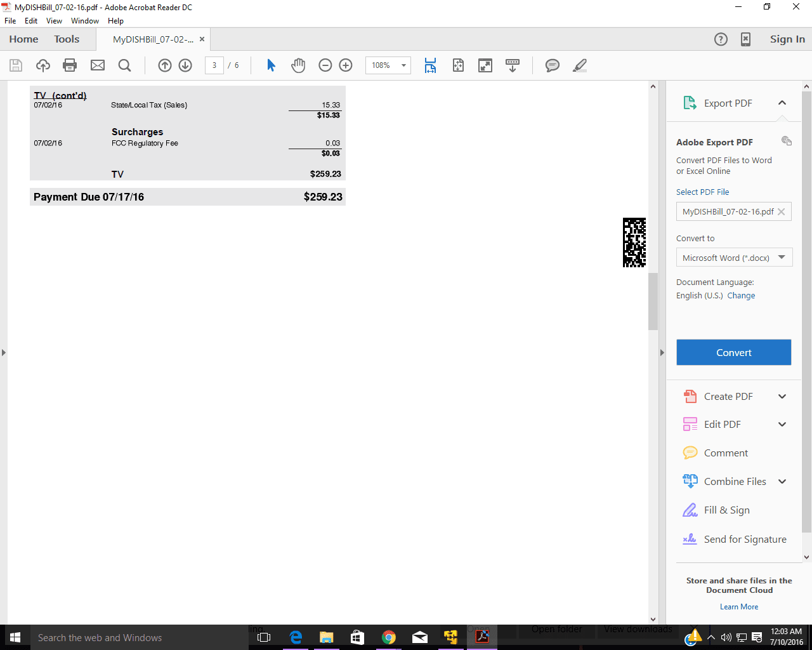The image size is (812, 650).
Task: Click Create PDF tool label
Action: click(x=728, y=396)
